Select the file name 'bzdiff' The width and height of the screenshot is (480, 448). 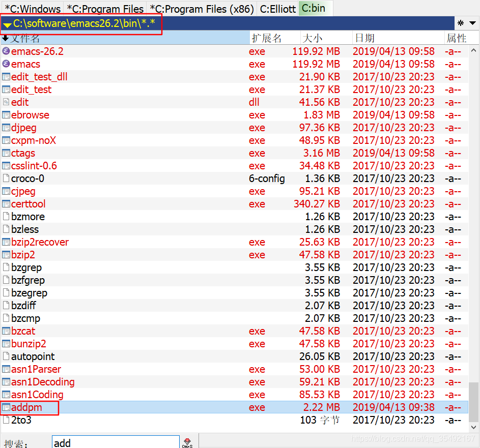click(23, 306)
